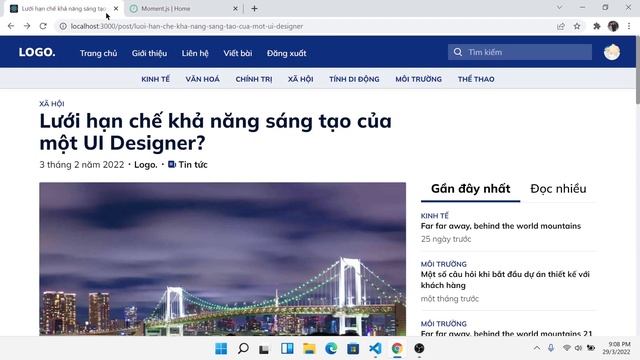Click XÃ HỘI label above article title

click(x=52, y=104)
